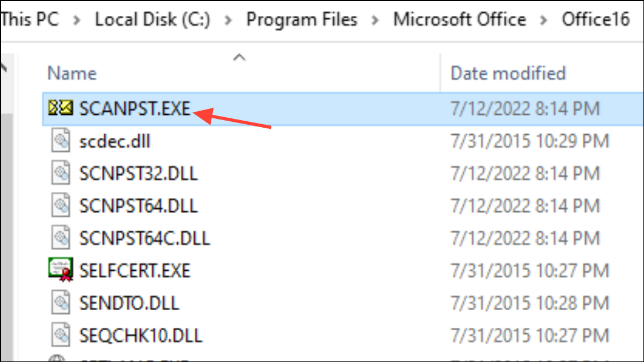Sort files by Name column header
This screenshot has height=362, width=644.
point(72,74)
